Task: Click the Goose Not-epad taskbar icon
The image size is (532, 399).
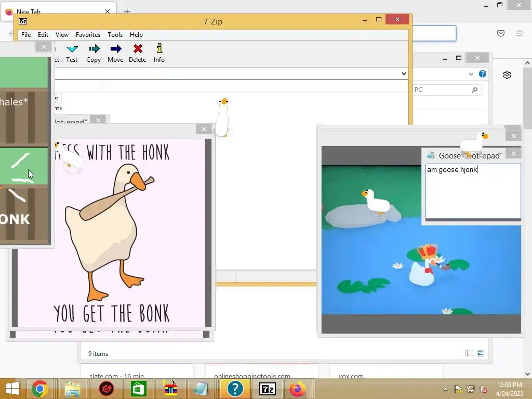Action: tap(201, 389)
